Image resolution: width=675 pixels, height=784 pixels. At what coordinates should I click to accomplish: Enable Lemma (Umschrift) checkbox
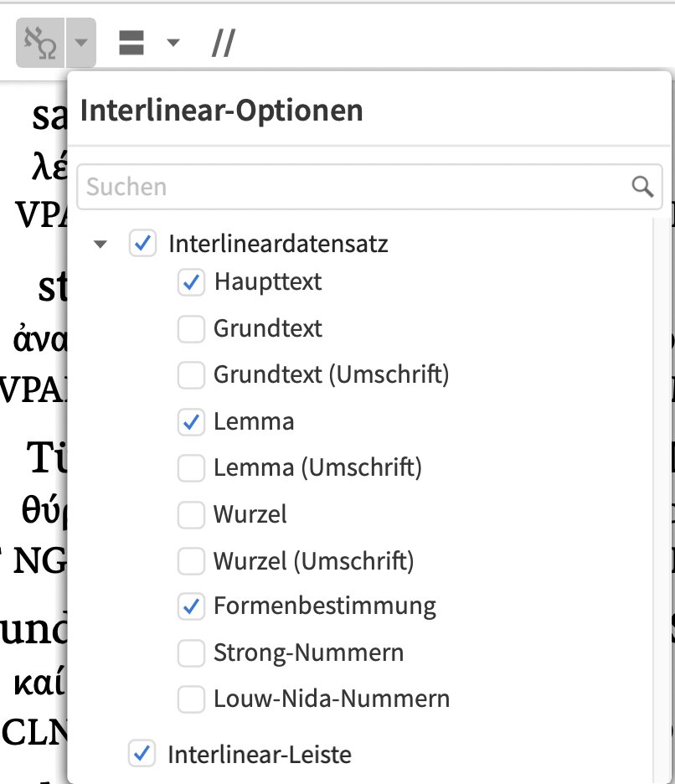click(191, 468)
